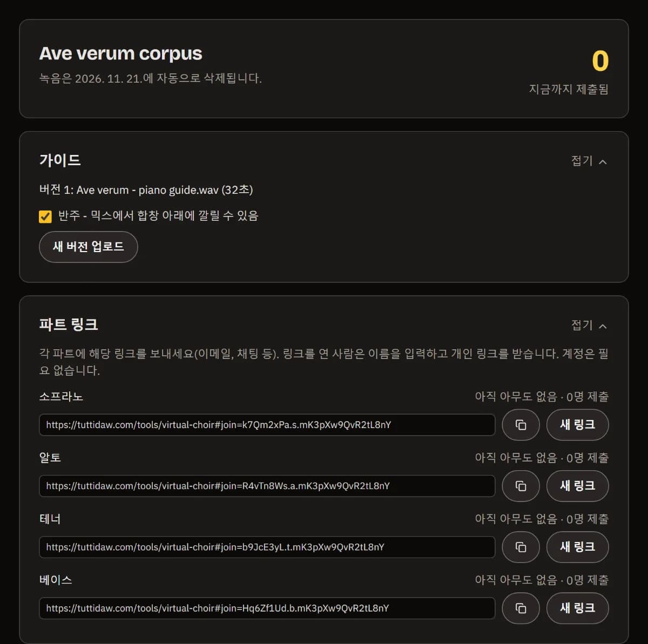Image resolution: width=648 pixels, height=644 pixels.
Task: Click the 베이스 part label
Action: [56, 580]
